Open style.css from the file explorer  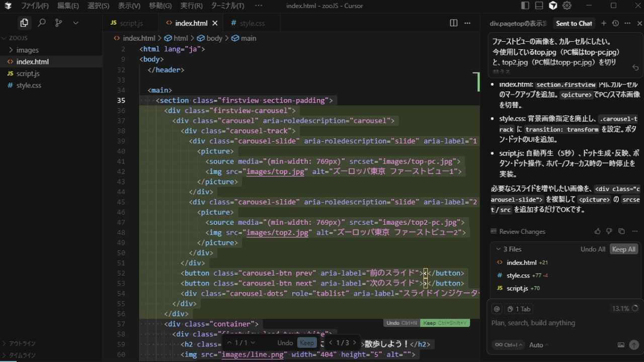click(51, 85)
